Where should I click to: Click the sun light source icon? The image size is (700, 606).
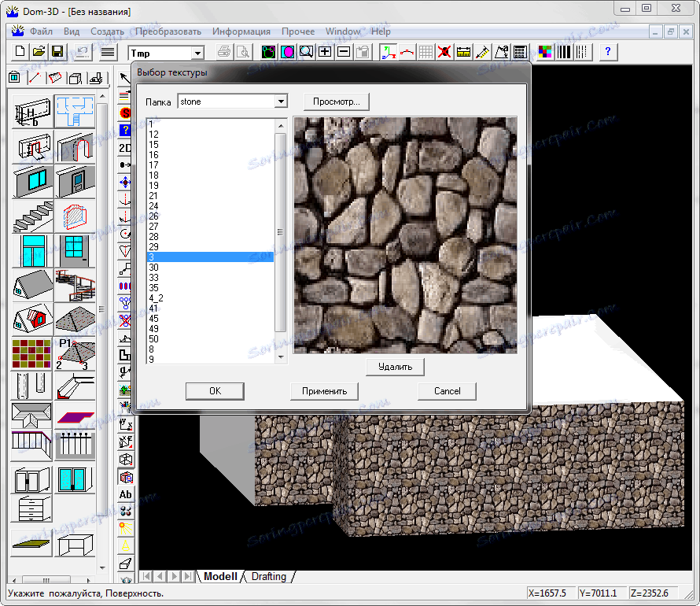click(125, 529)
